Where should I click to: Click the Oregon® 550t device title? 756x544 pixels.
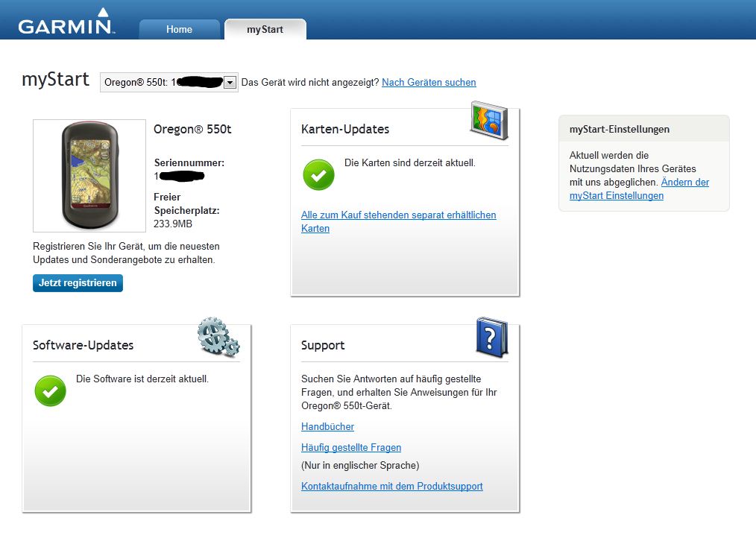click(x=192, y=129)
